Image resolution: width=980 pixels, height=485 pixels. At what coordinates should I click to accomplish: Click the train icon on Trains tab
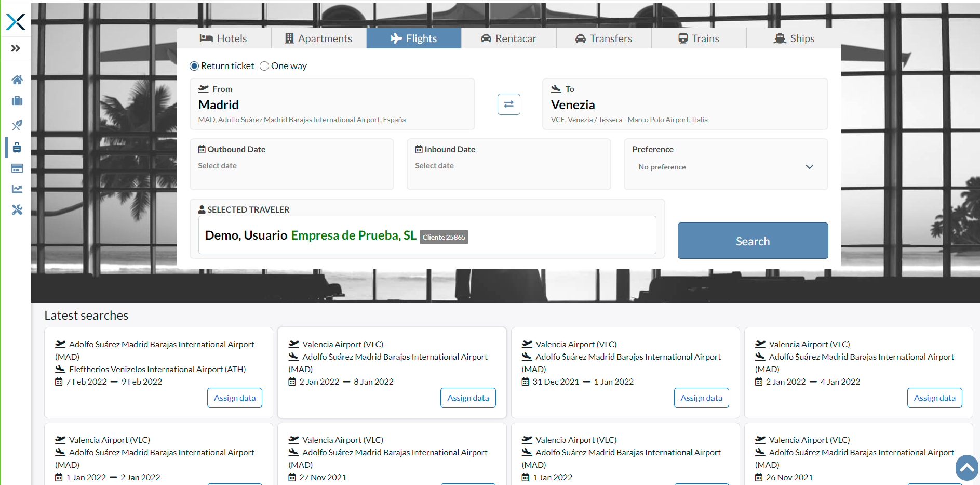click(x=683, y=38)
